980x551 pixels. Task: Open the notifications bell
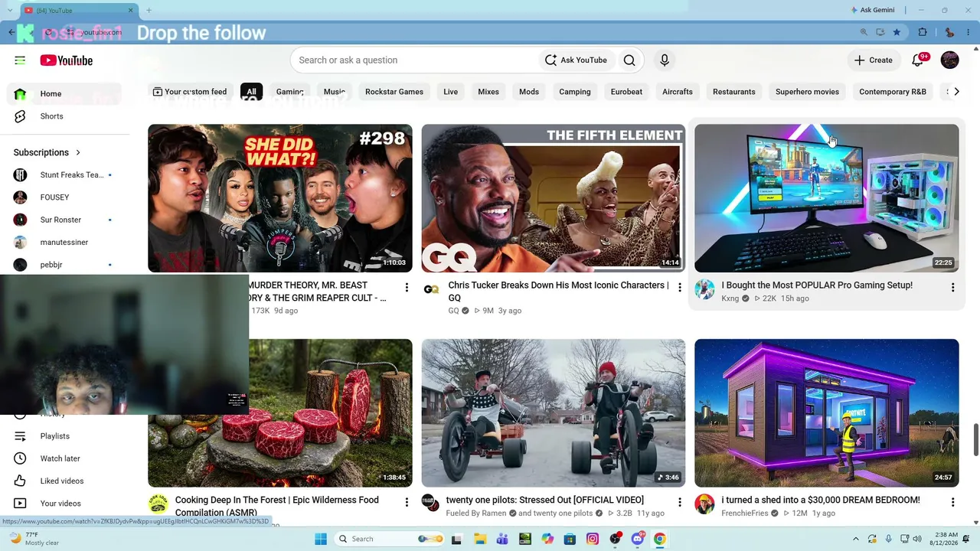click(x=918, y=60)
